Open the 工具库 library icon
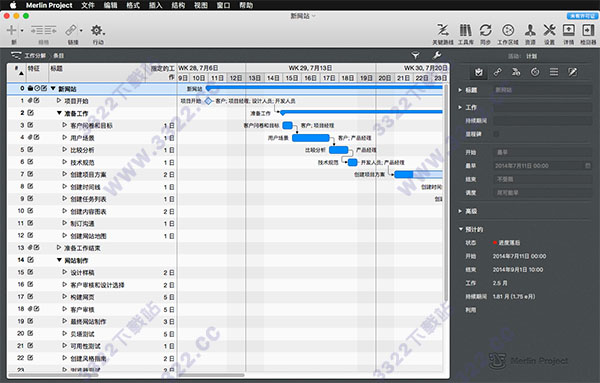This screenshot has width=600, height=383. pos(466,30)
